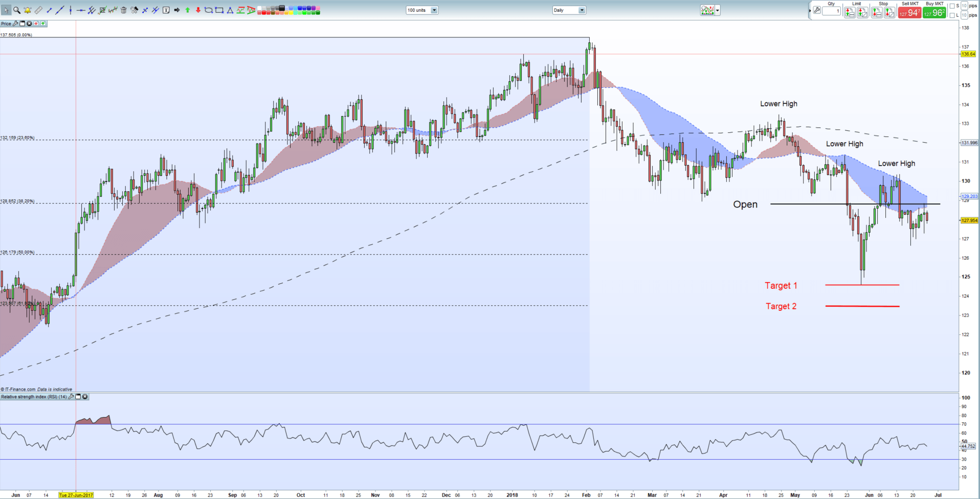Click the first Stop order button
This screenshot has height=499, width=980.
click(x=877, y=12)
